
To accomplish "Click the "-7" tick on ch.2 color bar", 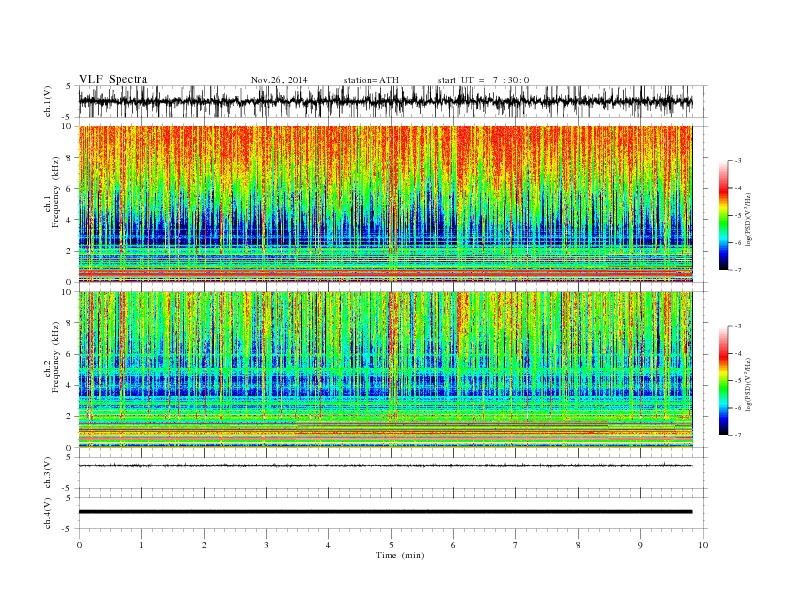I will pos(737,435).
